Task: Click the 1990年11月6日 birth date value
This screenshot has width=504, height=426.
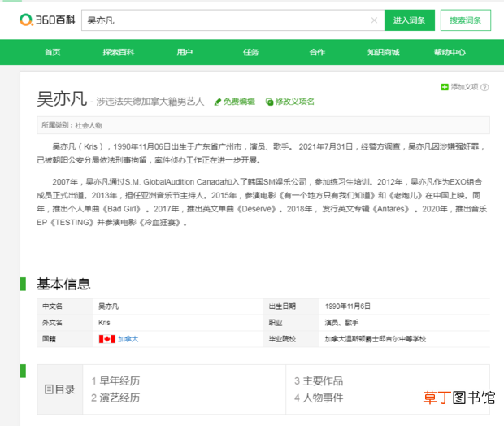Action: pos(347,306)
